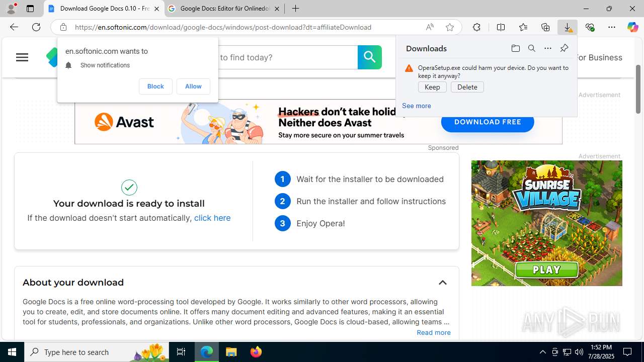Open the notification center
644x362 pixels.
point(628,352)
